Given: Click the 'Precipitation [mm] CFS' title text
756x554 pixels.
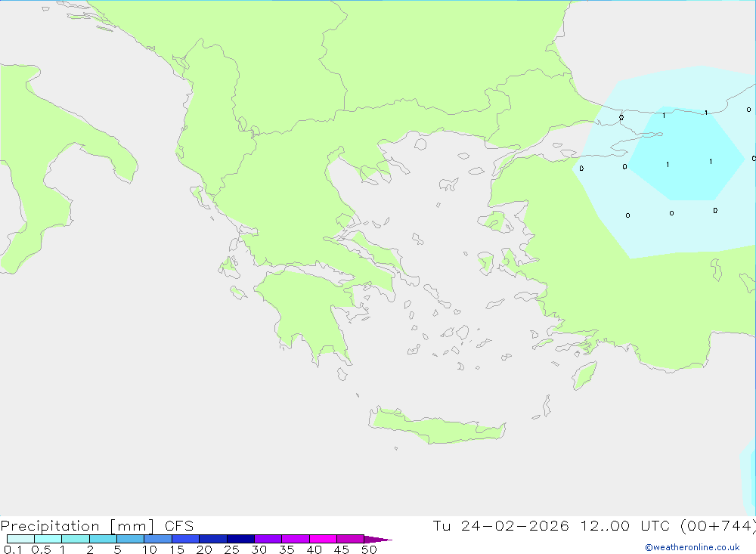Looking at the screenshot, I should pos(97,525).
